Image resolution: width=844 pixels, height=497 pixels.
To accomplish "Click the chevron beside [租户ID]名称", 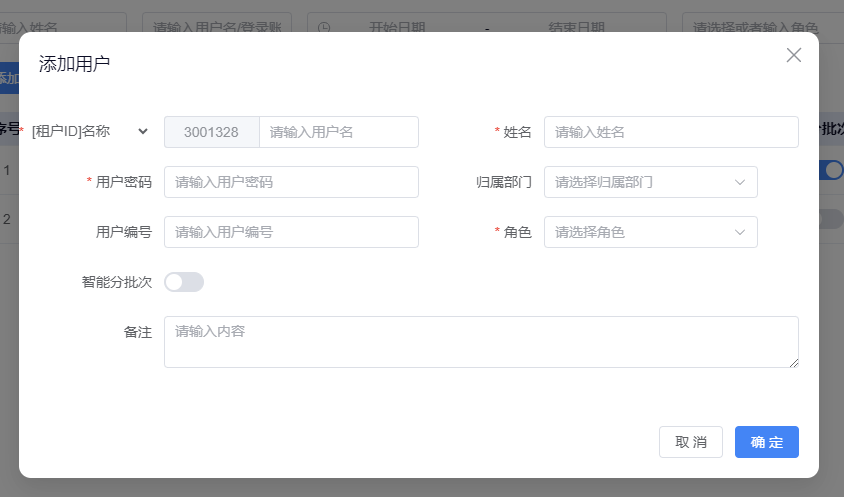I will (143, 131).
